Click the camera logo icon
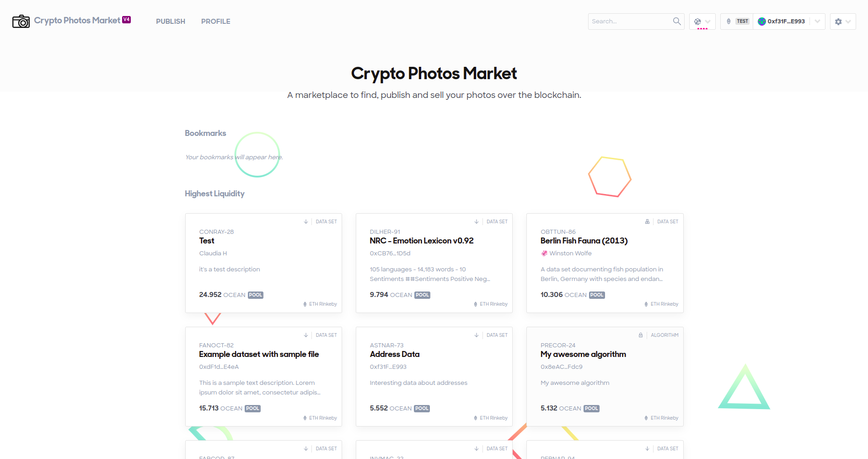Viewport: 868px width, 459px height. (x=21, y=22)
